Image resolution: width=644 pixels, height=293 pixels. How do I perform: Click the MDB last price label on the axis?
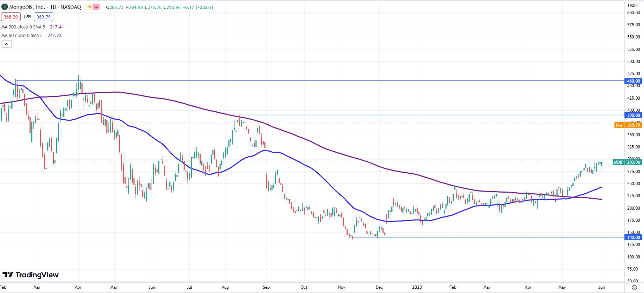tap(618, 162)
